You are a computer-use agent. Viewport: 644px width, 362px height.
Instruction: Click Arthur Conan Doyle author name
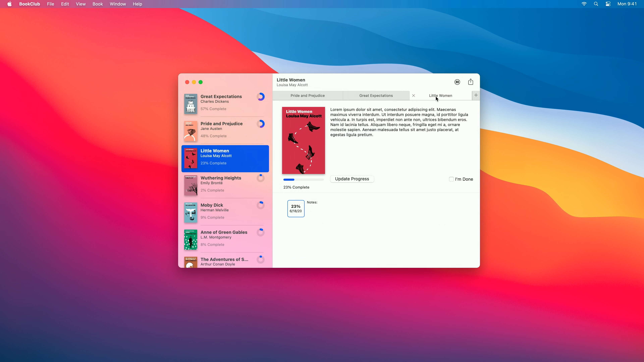click(x=218, y=264)
